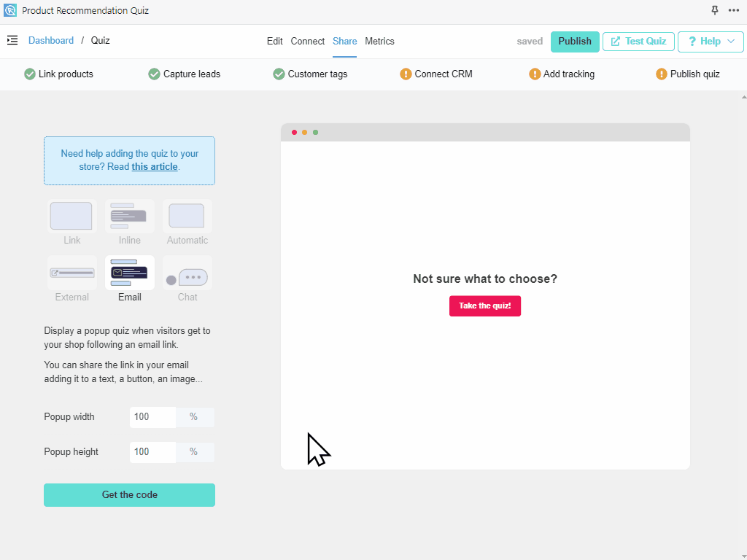Viewport: 747px width, 560px height.
Task: Click Take the quiz! preview button
Action: point(485,306)
